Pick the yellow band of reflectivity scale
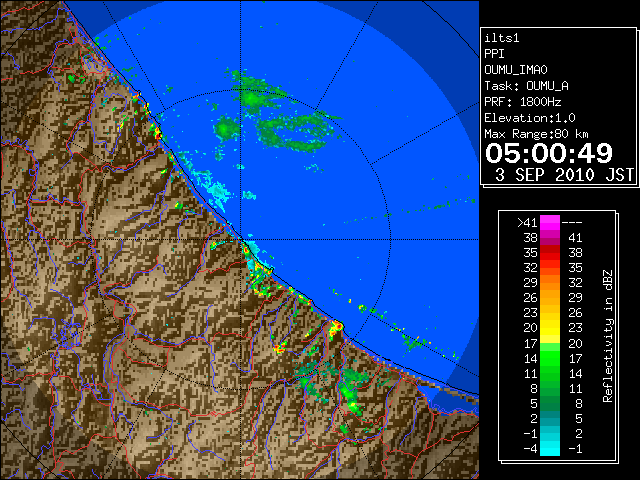Screen dimensions: 640x480 point(550,328)
